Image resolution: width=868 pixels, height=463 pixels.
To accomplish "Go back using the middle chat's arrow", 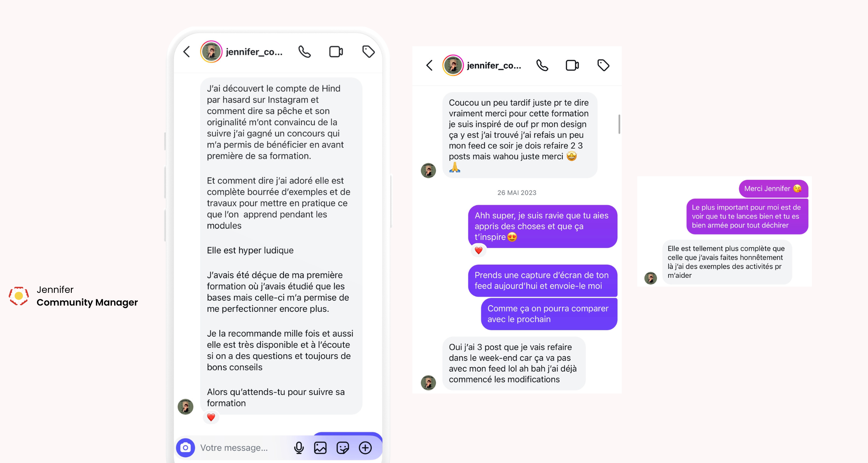I will coord(429,65).
